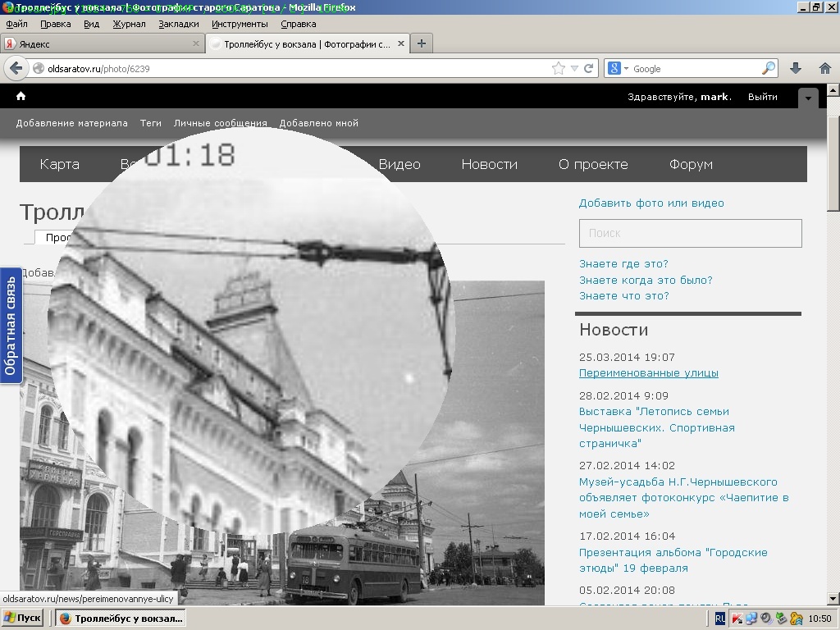
Task: Click the Поиск search field
Action: (x=691, y=233)
